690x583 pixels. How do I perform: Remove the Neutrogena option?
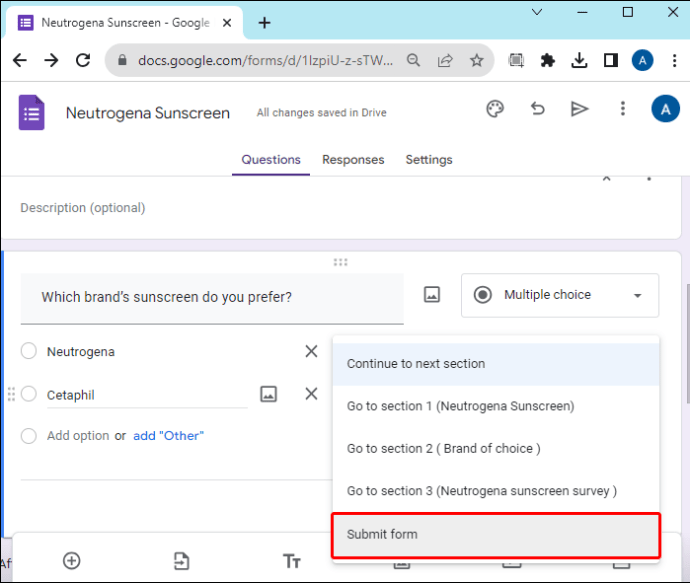(311, 351)
